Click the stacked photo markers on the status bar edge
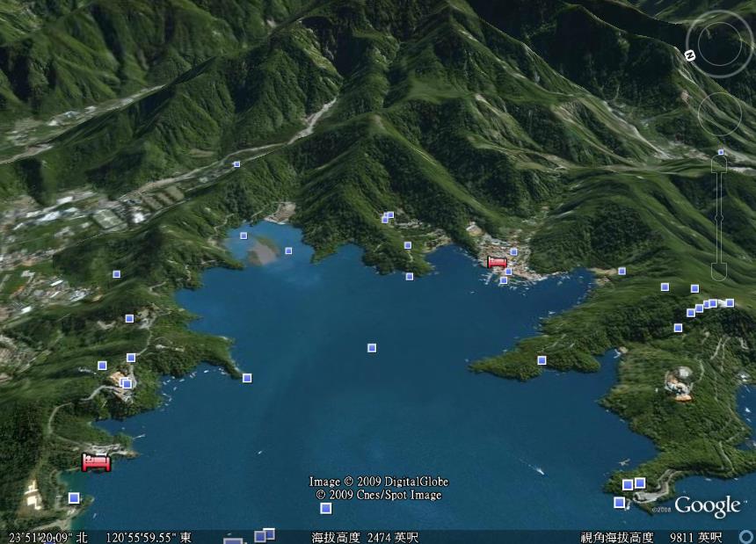The width and height of the screenshot is (756, 544). tap(265, 535)
